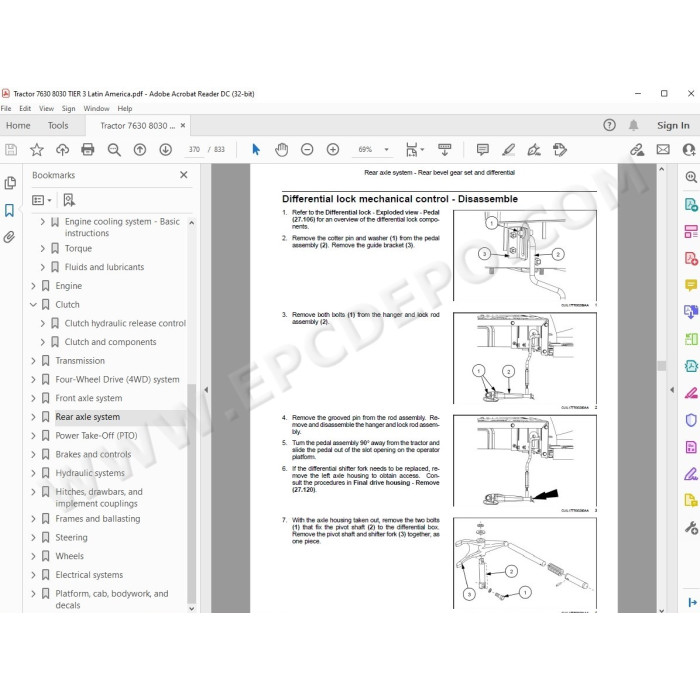Open the stamp tool icon

[560, 150]
